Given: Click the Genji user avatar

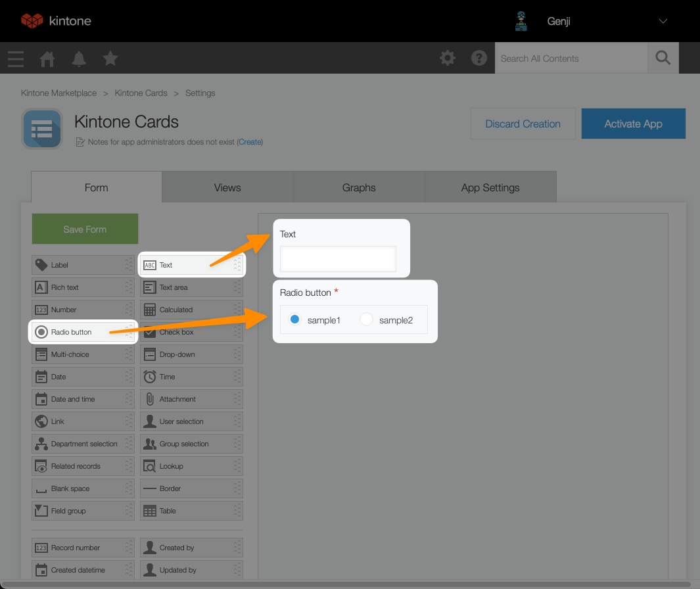Looking at the screenshot, I should point(521,21).
